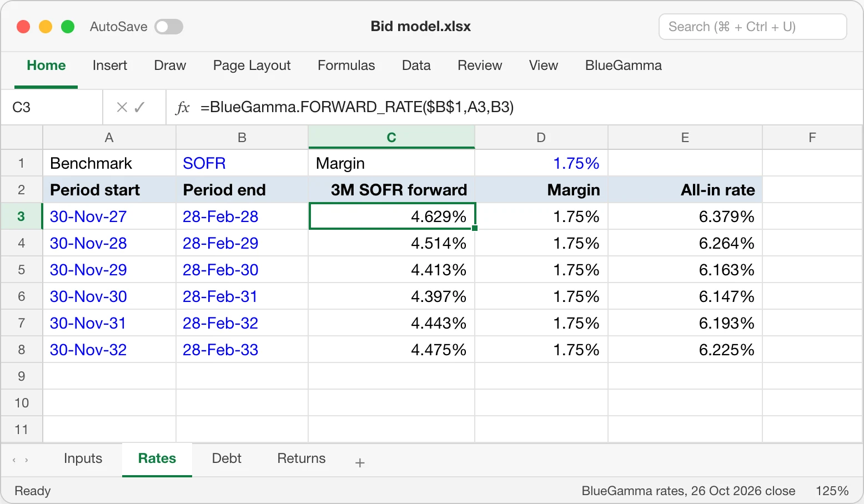Go to the next sheet with the right arrow
The image size is (864, 504).
point(27,460)
